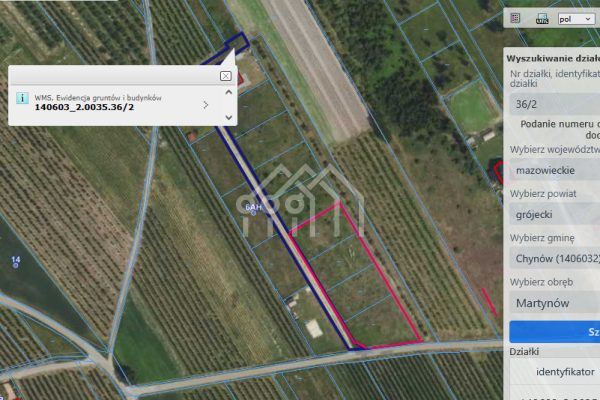Click the blue info icon in popup
Viewport: 600px width, 400px height.
pyautogui.click(x=22, y=98)
